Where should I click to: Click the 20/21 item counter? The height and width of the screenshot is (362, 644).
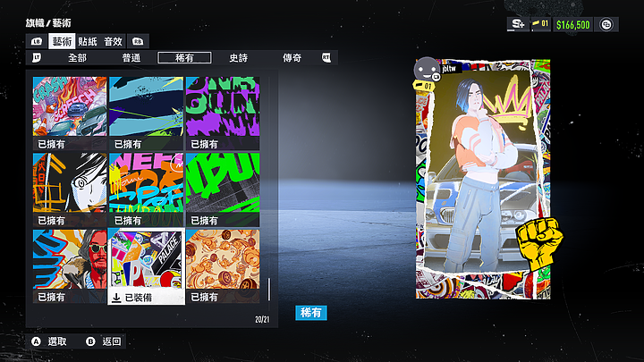click(x=262, y=319)
